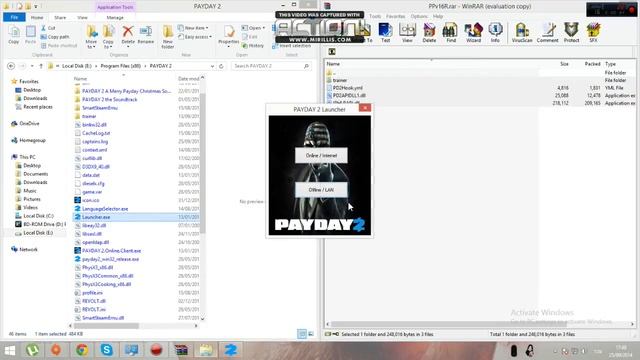Open WinRAR Options menu
640x360 pixels.
[x=419, y=16]
